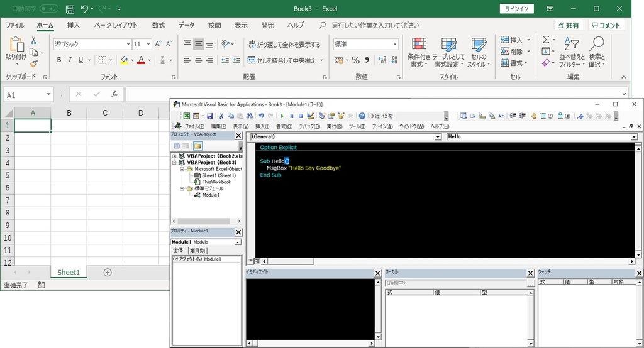Click the Break pause icon in VBA toolbar

point(292,116)
